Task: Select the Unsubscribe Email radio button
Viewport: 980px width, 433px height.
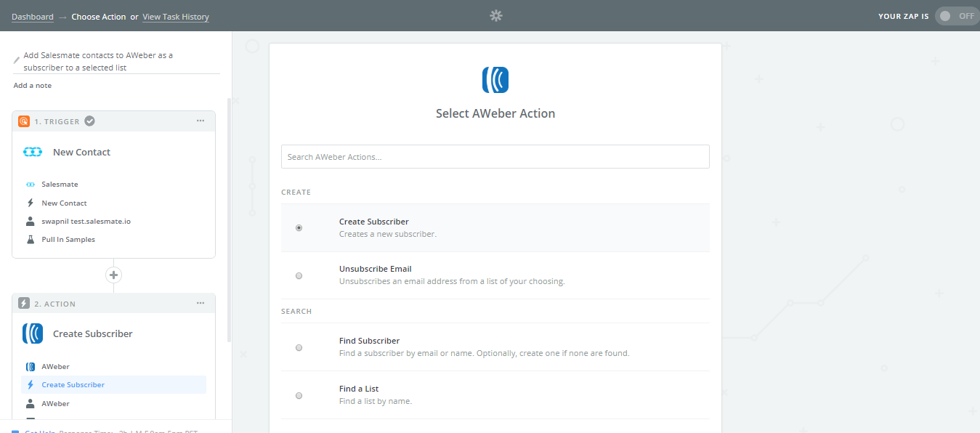Action: [299, 275]
